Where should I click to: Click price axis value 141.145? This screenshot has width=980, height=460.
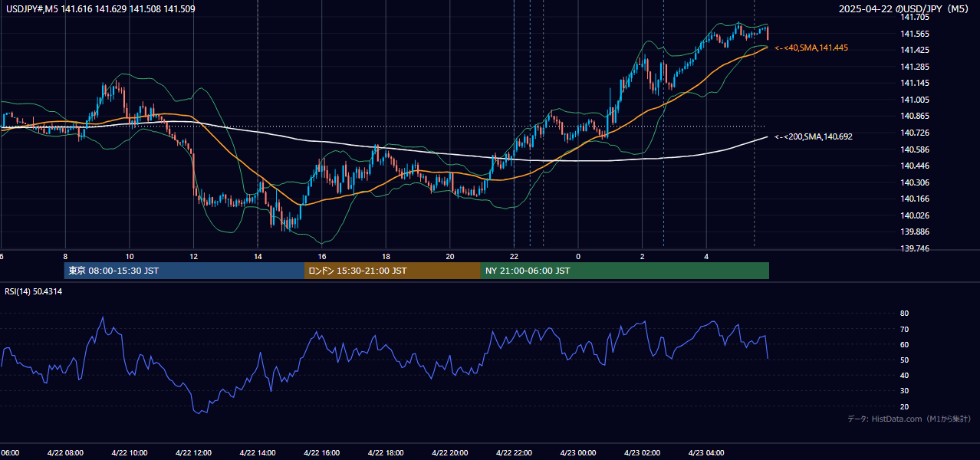pyautogui.click(x=914, y=83)
